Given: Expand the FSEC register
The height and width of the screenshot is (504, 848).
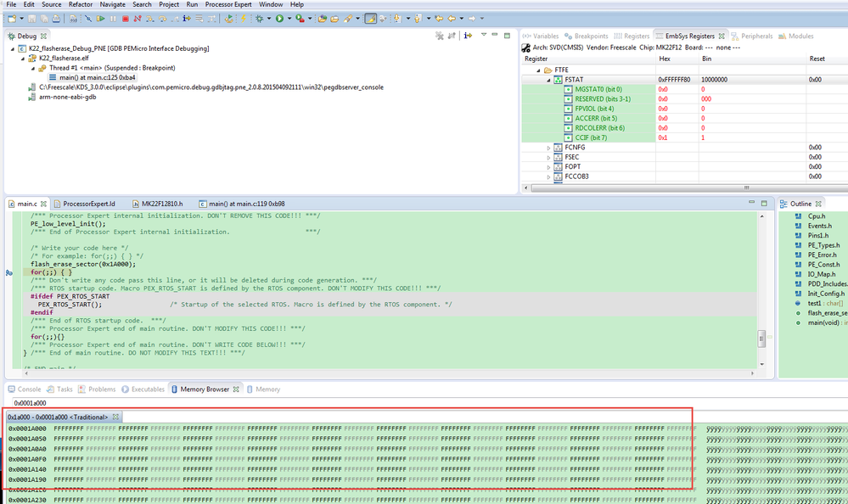Looking at the screenshot, I should click(x=548, y=157).
